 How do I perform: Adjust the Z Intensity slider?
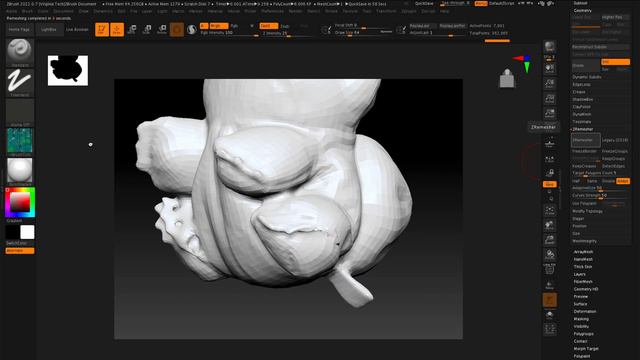click(x=287, y=33)
